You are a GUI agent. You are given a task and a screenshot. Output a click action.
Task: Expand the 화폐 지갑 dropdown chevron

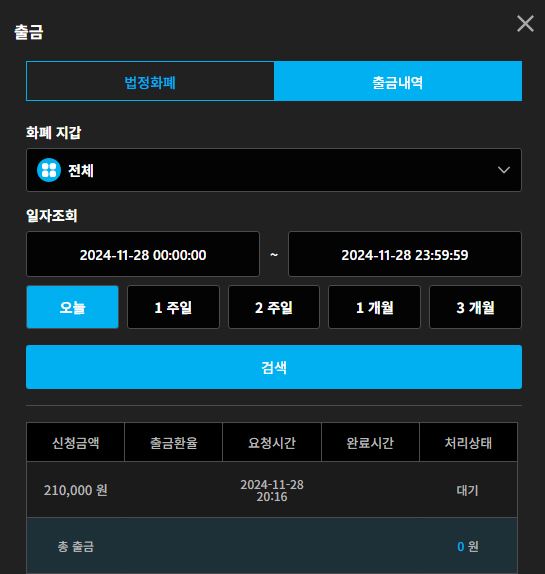tap(504, 170)
